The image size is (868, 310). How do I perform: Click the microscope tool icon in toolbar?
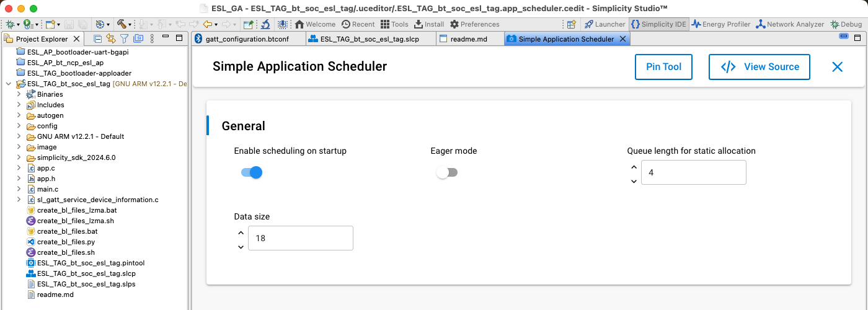coord(265,24)
